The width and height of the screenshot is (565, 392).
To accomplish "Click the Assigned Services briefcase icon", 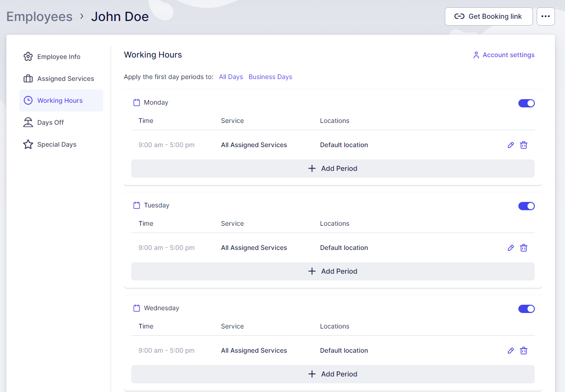I will tap(28, 79).
